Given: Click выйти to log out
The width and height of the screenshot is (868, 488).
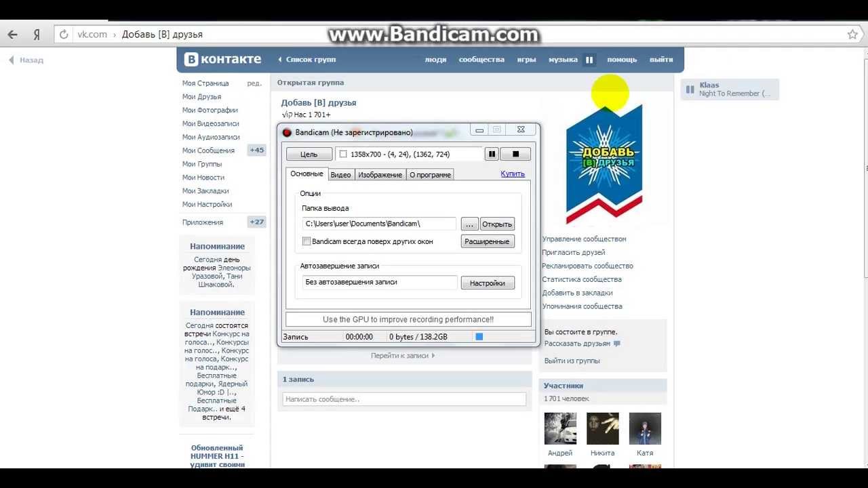Looking at the screenshot, I should [x=661, y=60].
